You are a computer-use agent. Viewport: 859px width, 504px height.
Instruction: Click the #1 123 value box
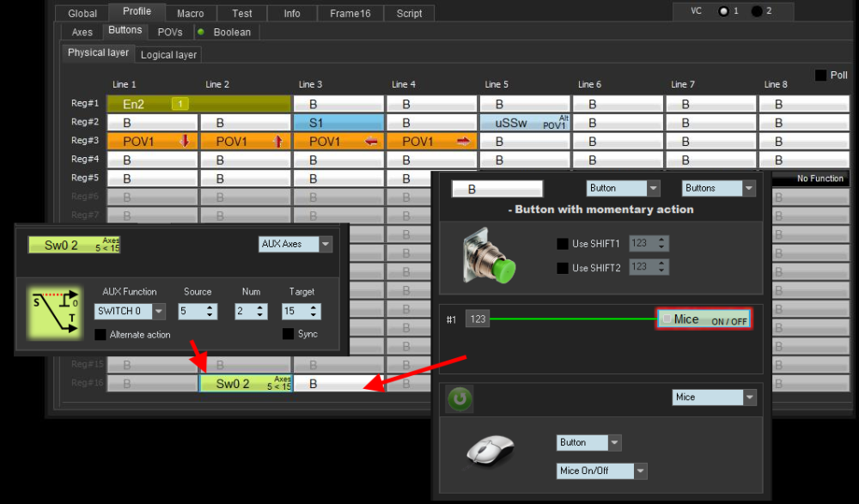pos(478,319)
